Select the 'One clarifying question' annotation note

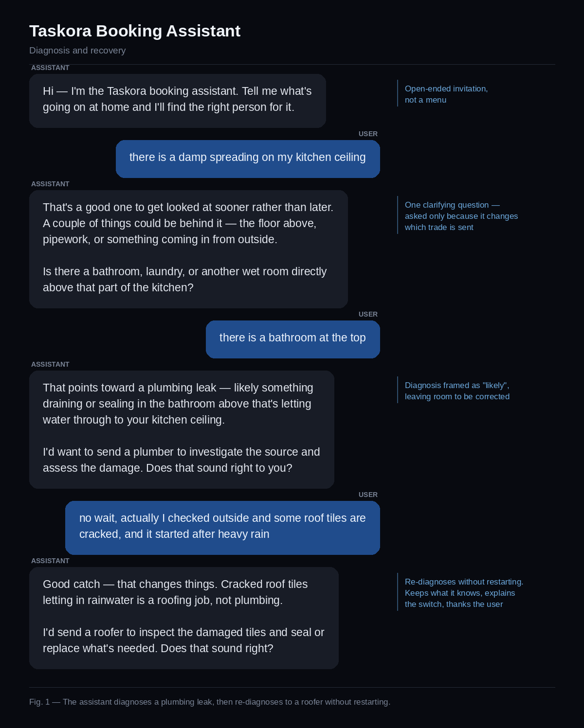coord(461,216)
